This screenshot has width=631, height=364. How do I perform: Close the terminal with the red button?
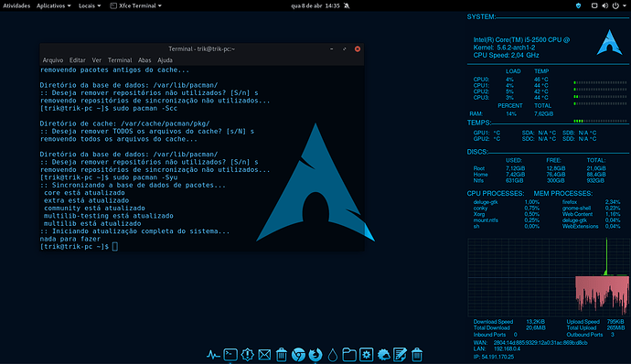coord(358,48)
